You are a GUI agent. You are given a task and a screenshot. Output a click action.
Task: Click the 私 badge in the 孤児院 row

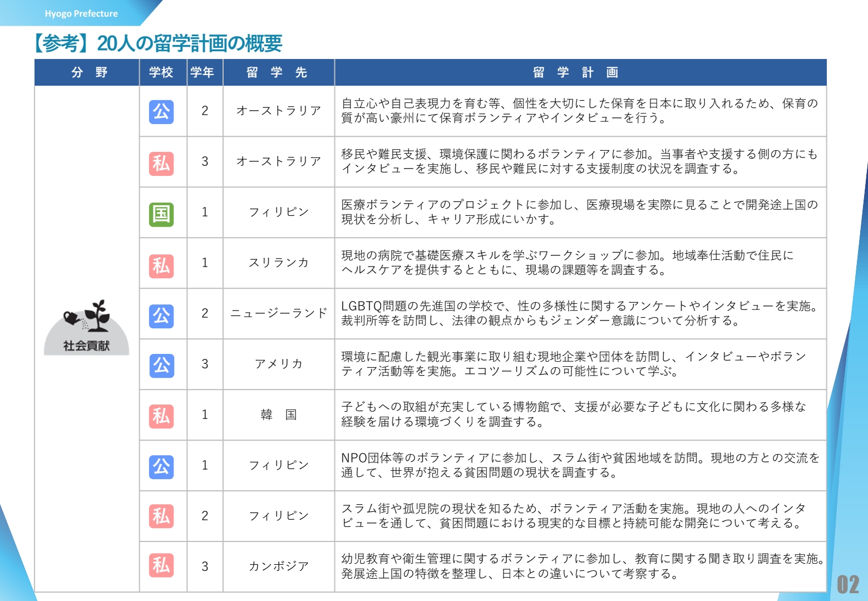[x=161, y=516]
